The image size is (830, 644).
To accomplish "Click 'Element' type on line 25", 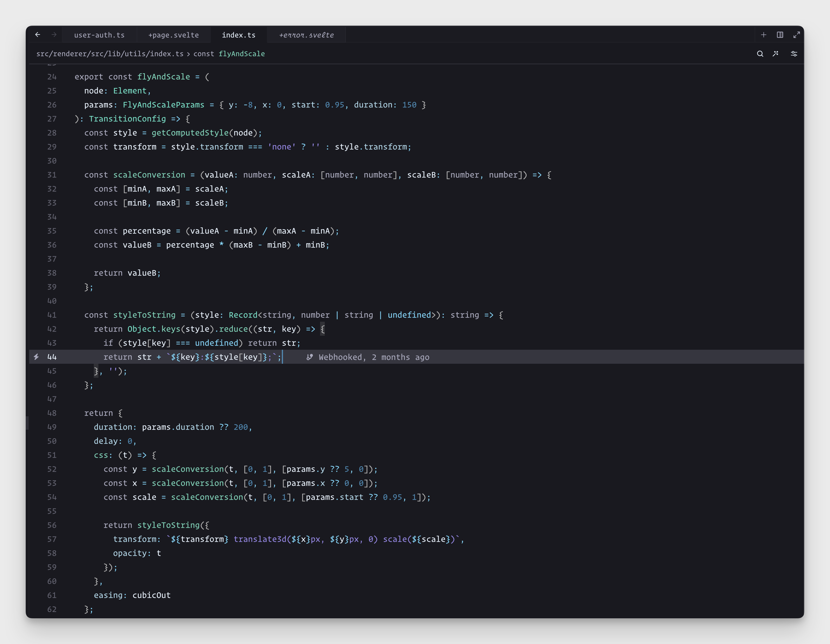I will pyautogui.click(x=130, y=91).
